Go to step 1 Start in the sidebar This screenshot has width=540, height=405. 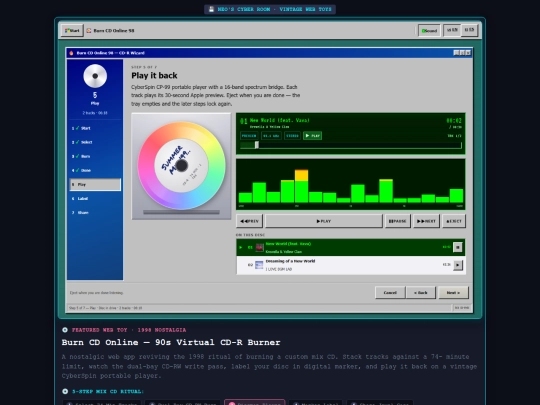[x=95, y=128]
